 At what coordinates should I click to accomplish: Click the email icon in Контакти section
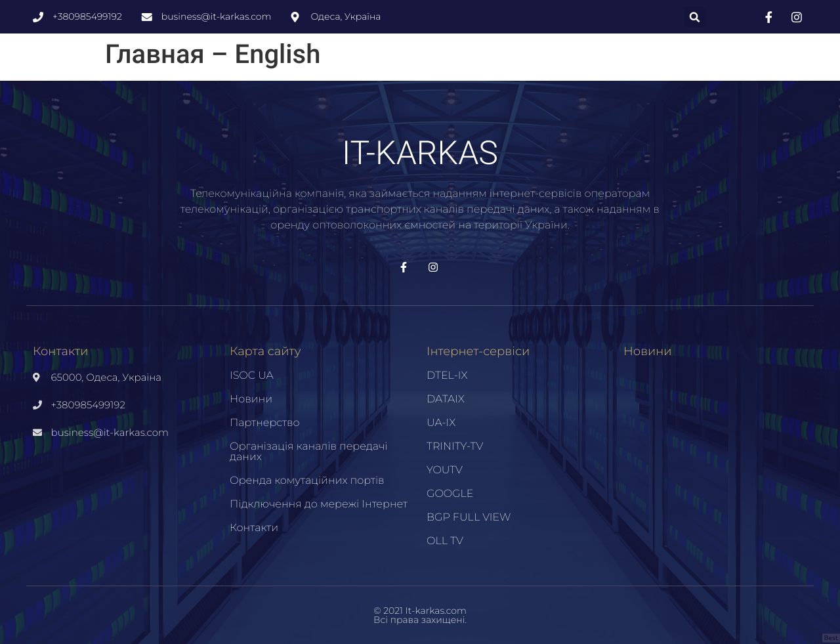(x=37, y=432)
